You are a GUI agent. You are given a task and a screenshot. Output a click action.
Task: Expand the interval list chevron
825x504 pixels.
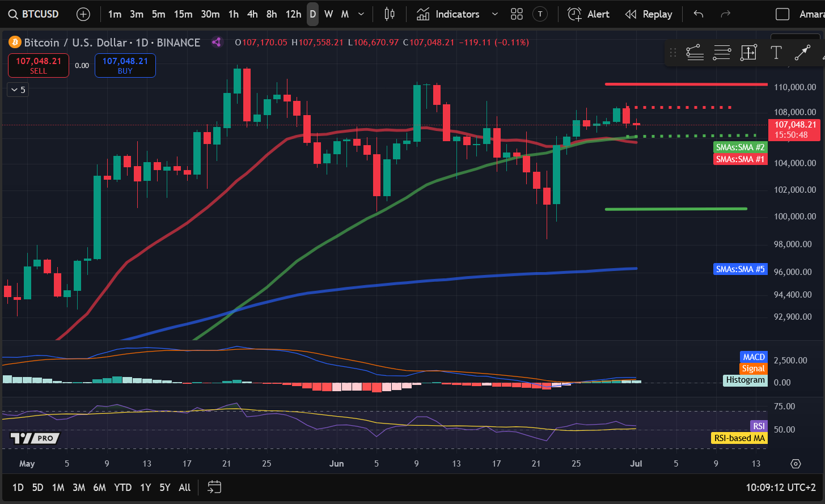(x=361, y=14)
